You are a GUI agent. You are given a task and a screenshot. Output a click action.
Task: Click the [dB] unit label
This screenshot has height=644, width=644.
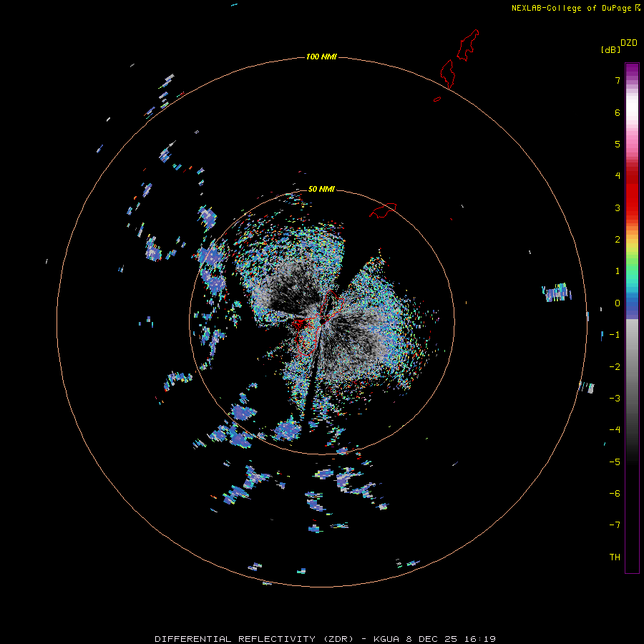click(611, 49)
